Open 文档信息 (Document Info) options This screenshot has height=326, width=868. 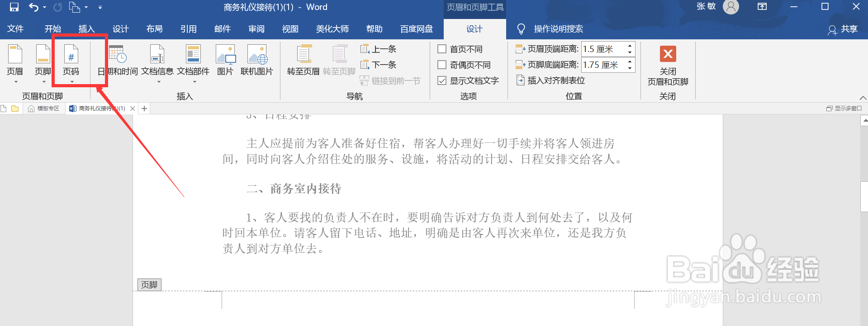(x=157, y=64)
